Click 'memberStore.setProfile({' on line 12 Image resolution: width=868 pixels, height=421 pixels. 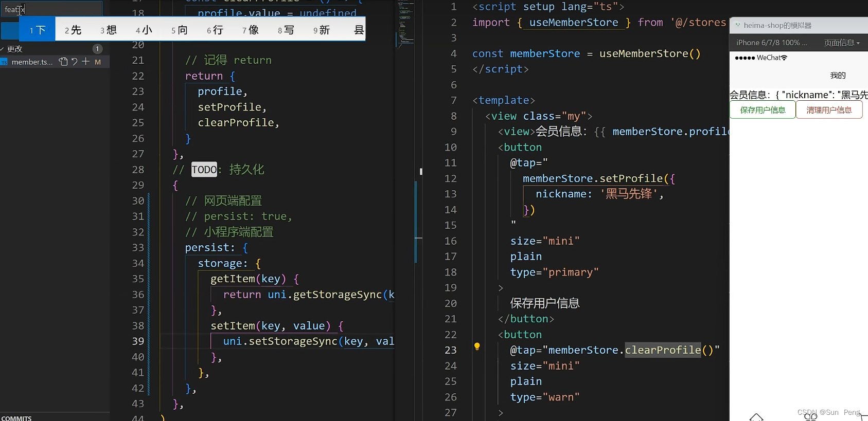(599, 178)
